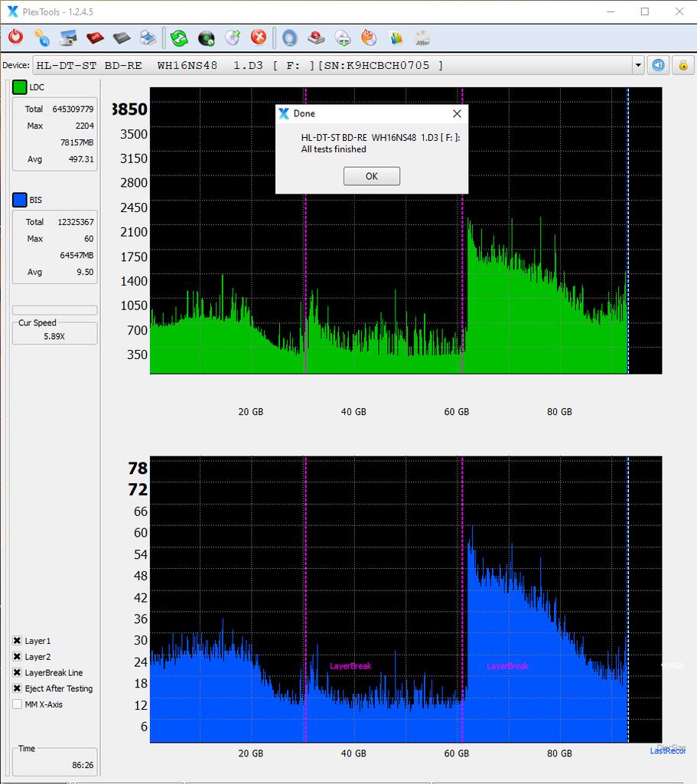
Task: Click the disc with green arrow icon
Action: pos(233,38)
